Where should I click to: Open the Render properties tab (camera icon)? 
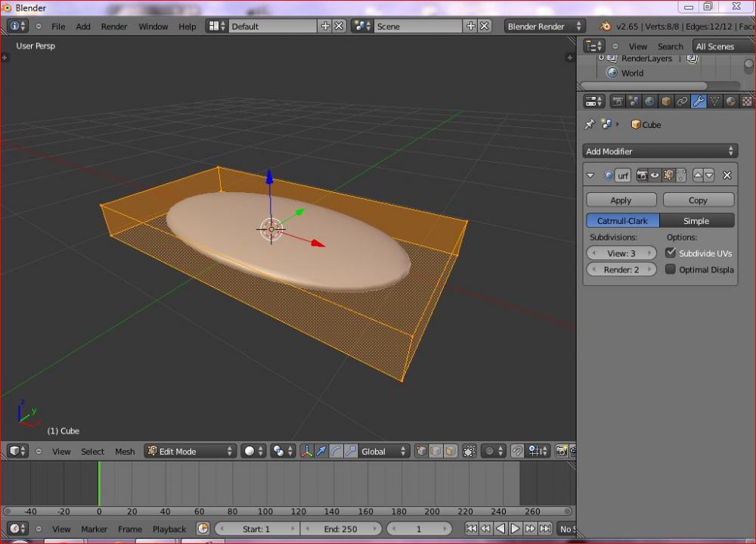click(x=618, y=101)
